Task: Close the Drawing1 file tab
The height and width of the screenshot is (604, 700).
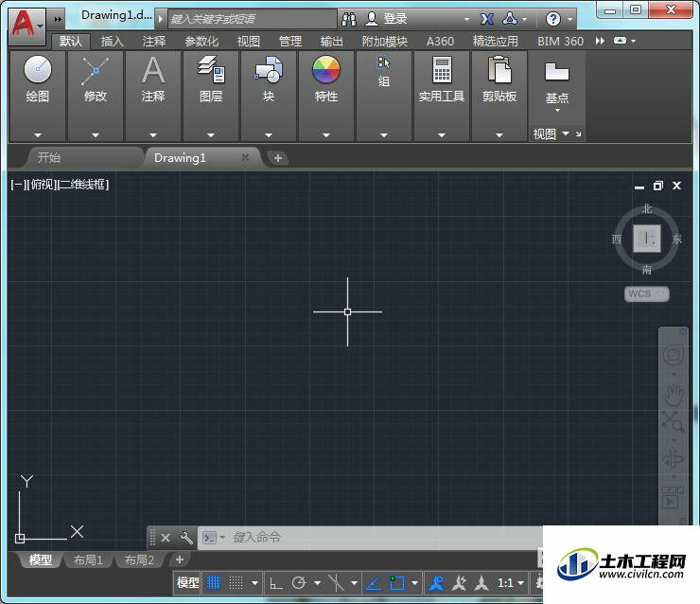Action: click(245, 157)
